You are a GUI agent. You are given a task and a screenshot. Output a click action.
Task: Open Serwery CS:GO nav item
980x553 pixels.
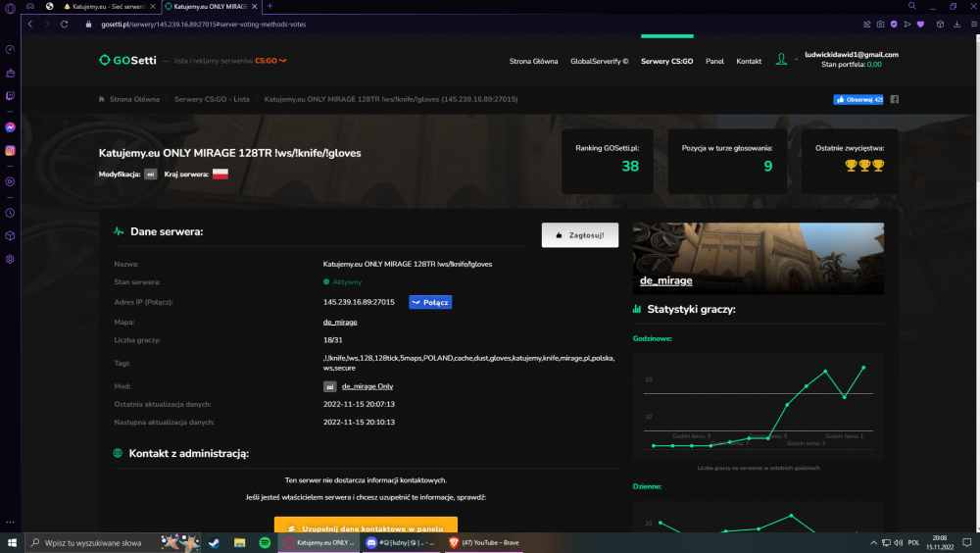click(x=666, y=62)
